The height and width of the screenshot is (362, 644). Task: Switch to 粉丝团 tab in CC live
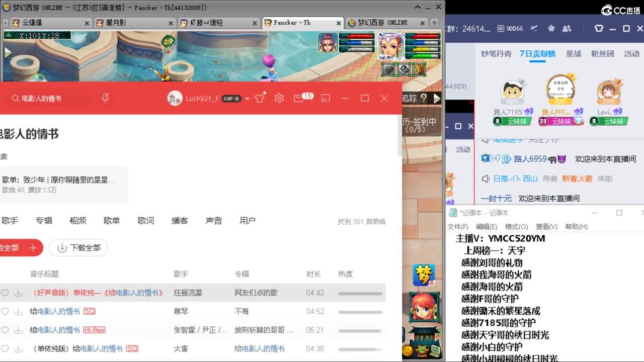click(x=602, y=54)
